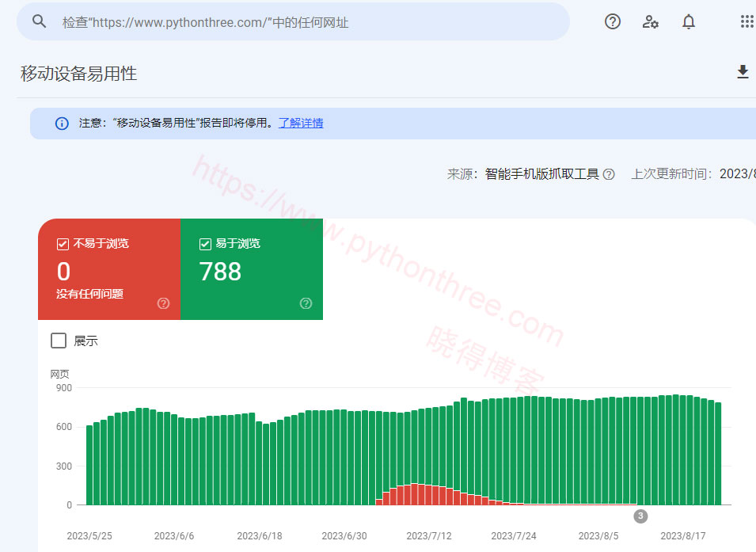
Task: Open the 了解详情 link
Action: pyautogui.click(x=301, y=124)
